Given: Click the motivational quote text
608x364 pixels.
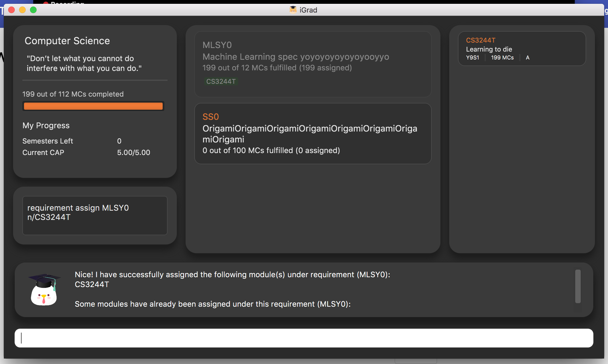Looking at the screenshot, I should click(84, 63).
